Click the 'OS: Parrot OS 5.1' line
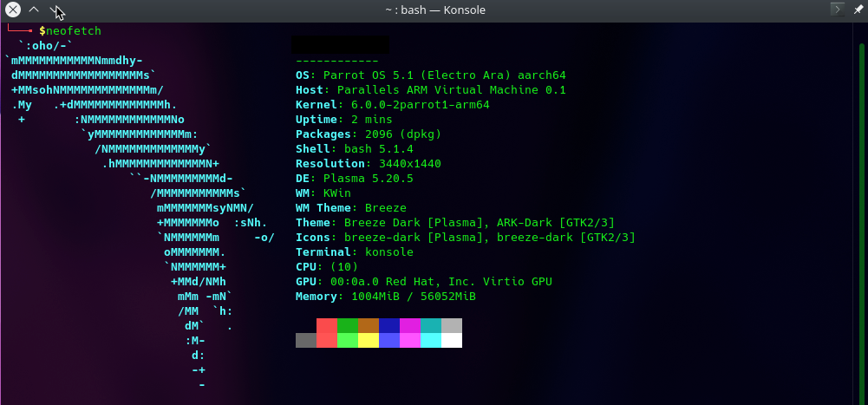 coord(431,75)
